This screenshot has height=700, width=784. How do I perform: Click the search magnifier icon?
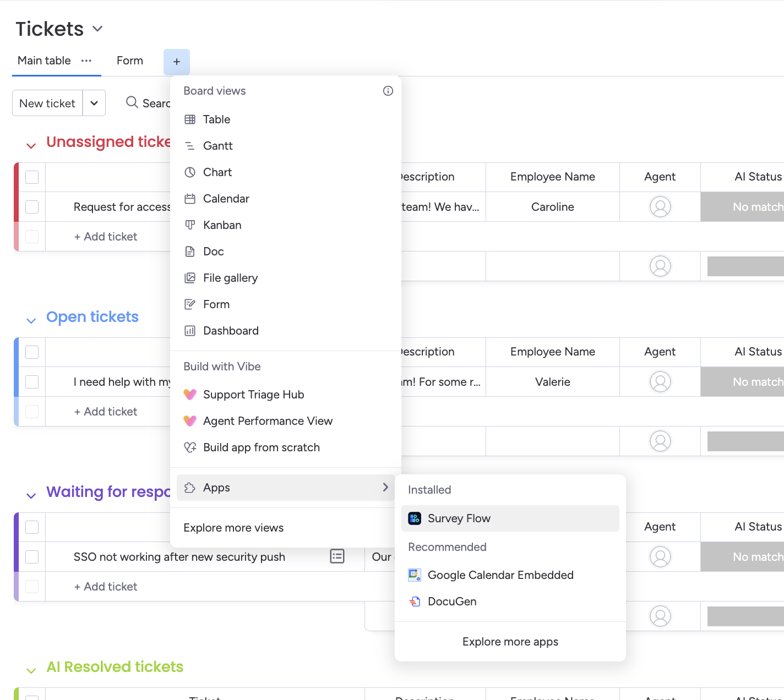pos(132,102)
